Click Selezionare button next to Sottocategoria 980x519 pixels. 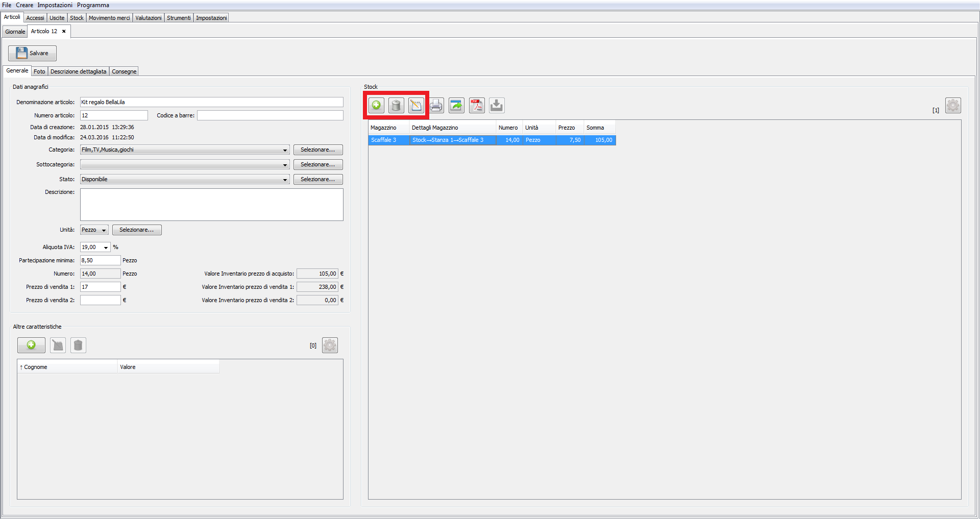(317, 165)
